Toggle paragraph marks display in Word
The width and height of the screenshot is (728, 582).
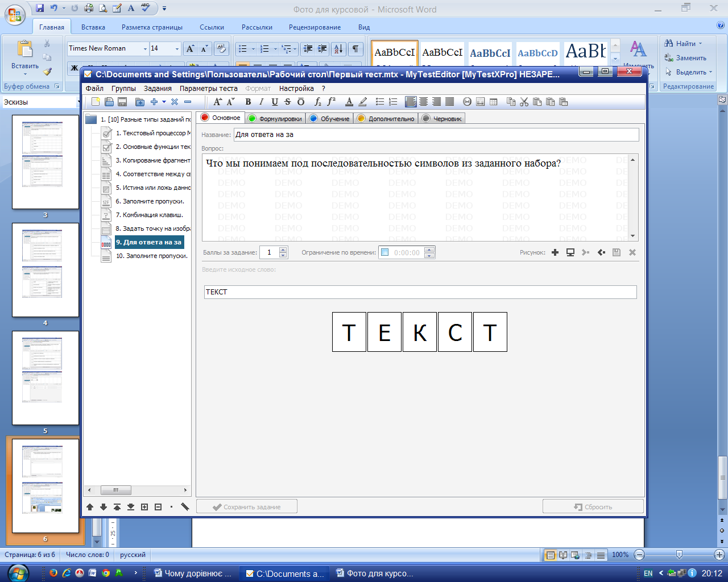[x=355, y=49]
